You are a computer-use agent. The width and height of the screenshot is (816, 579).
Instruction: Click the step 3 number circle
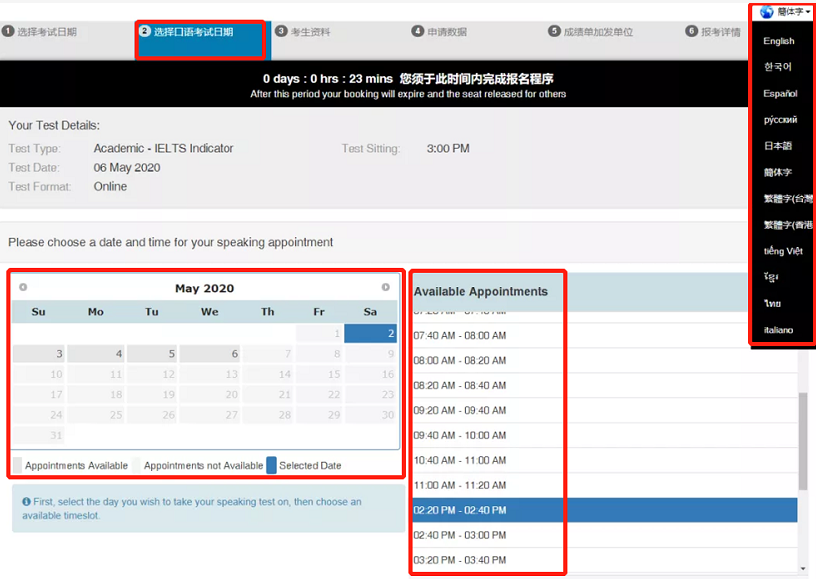281,32
